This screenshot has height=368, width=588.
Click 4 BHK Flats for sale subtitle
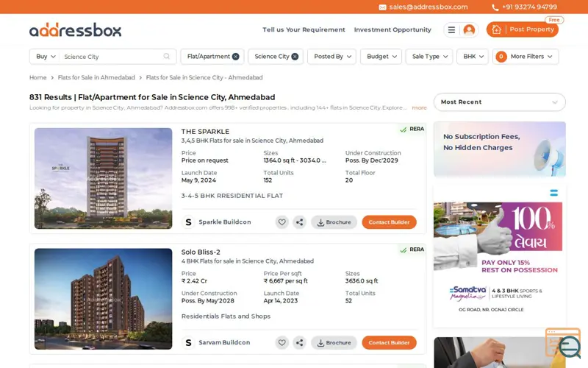[248, 261]
